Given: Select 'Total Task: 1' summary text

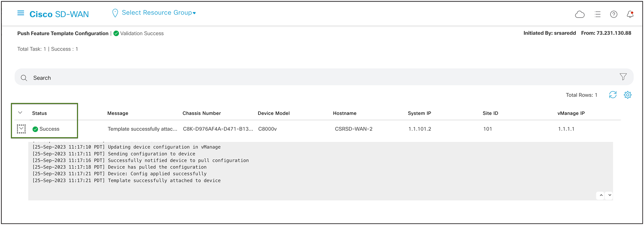Looking at the screenshot, I should click(x=32, y=49).
